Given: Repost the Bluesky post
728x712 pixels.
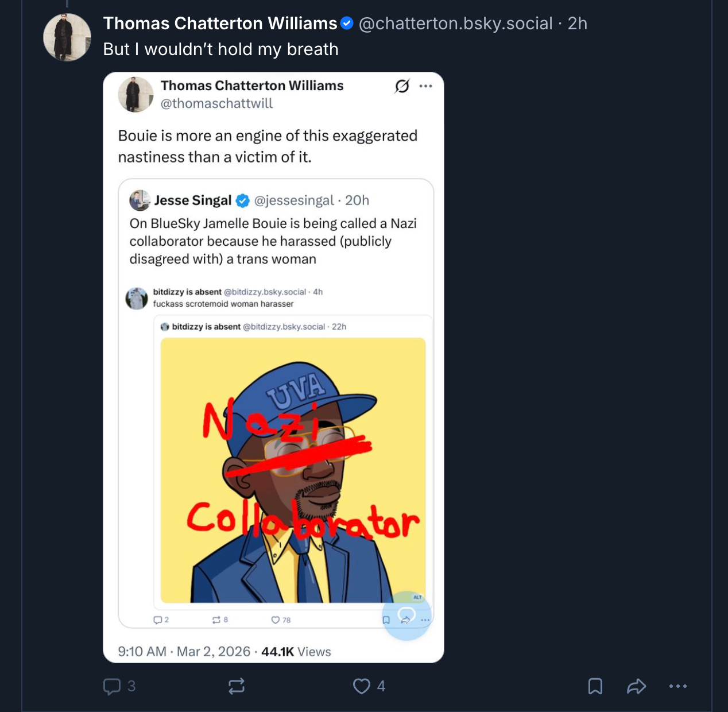Looking at the screenshot, I should pyautogui.click(x=237, y=686).
